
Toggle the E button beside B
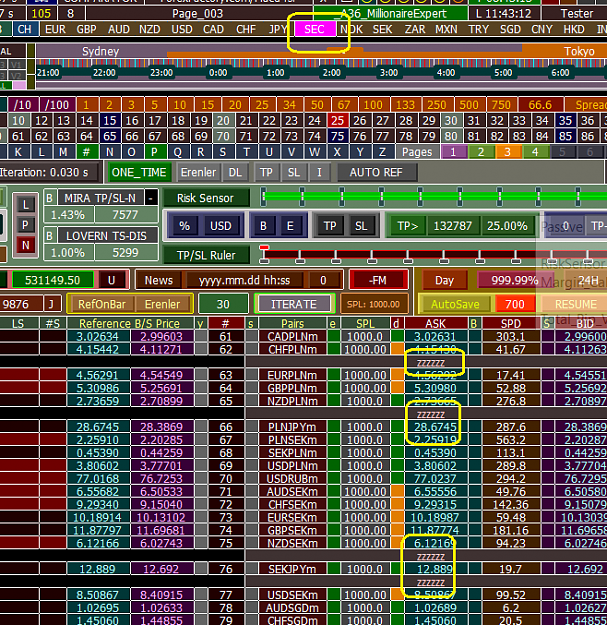tap(290, 226)
